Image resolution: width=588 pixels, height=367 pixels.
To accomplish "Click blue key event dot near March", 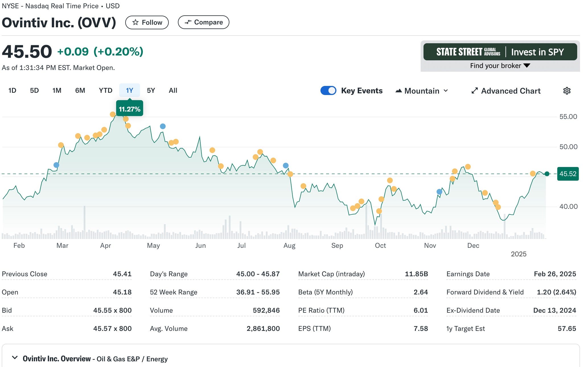I will click(56, 165).
